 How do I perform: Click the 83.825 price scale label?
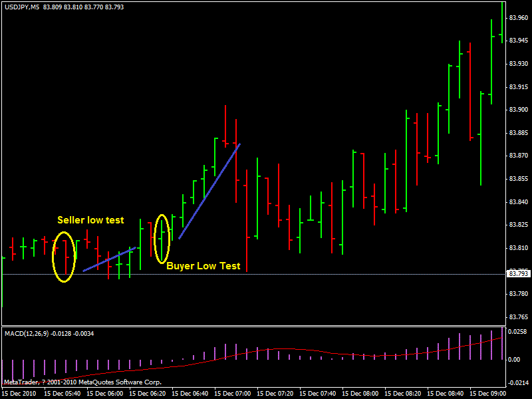(519, 225)
